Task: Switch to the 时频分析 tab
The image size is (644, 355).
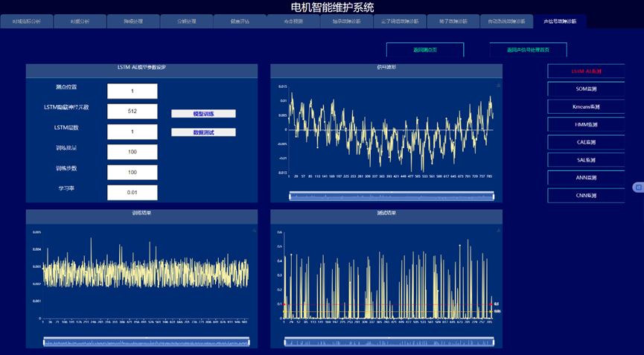Action: pyautogui.click(x=80, y=22)
